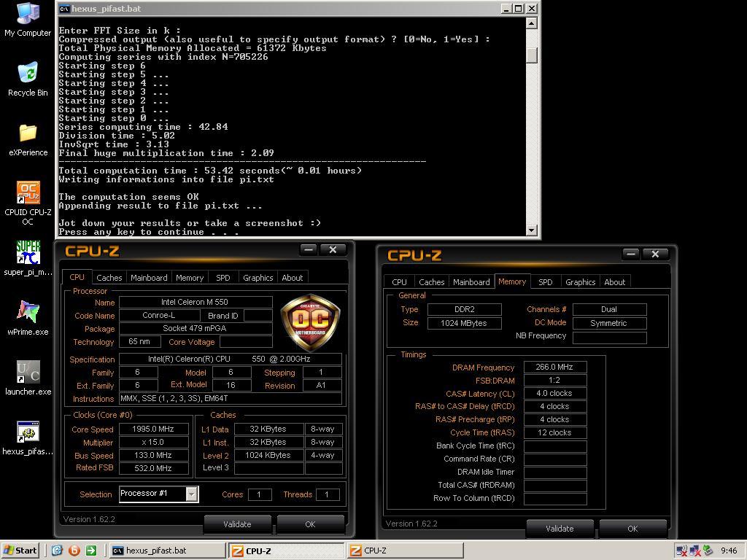Click console scrollbar up arrow
The height and width of the screenshot is (560, 747).
point(532,23)
